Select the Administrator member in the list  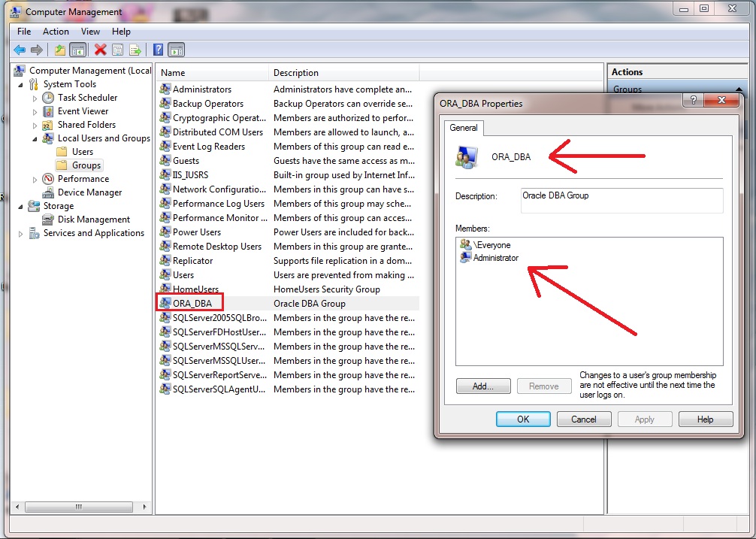pyautogui.click(x=495, y=258)
